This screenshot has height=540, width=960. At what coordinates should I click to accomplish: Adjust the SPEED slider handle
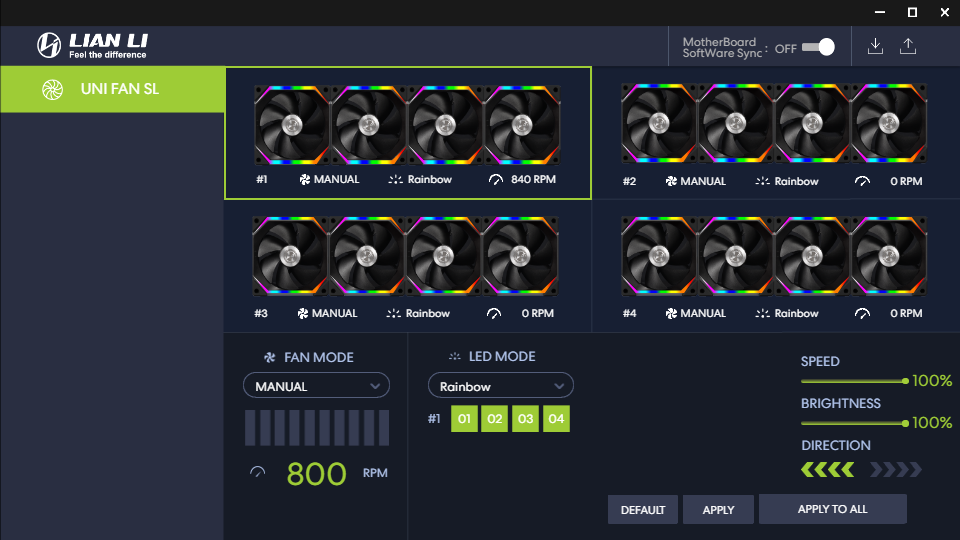coord(905,381)
